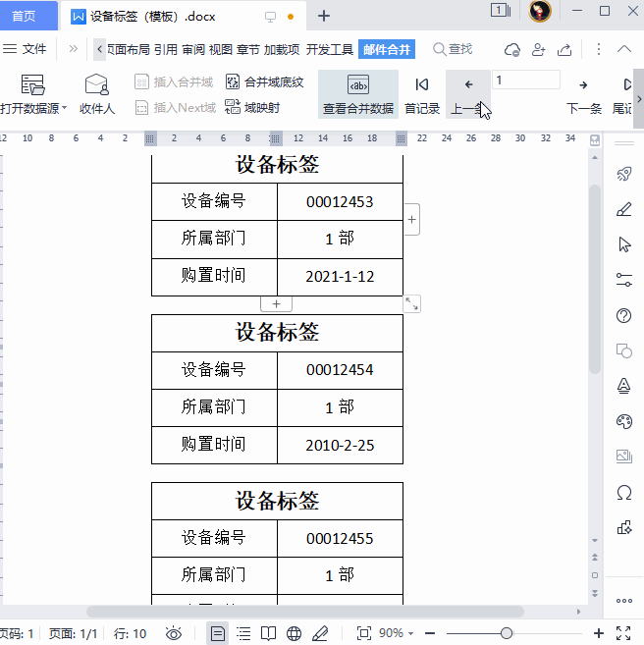644x645 pixels.
Task: Add a table column with plus handle
Action: click(x=411, y=219)
